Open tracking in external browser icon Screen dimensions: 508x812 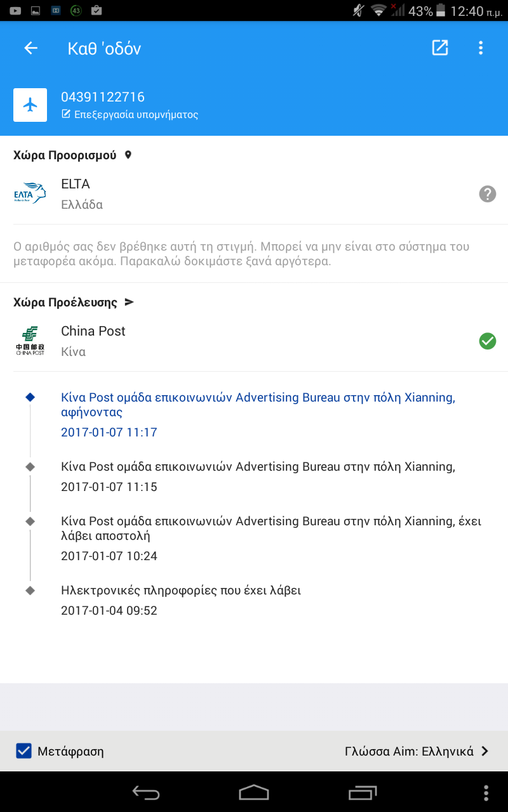point(440,48)
